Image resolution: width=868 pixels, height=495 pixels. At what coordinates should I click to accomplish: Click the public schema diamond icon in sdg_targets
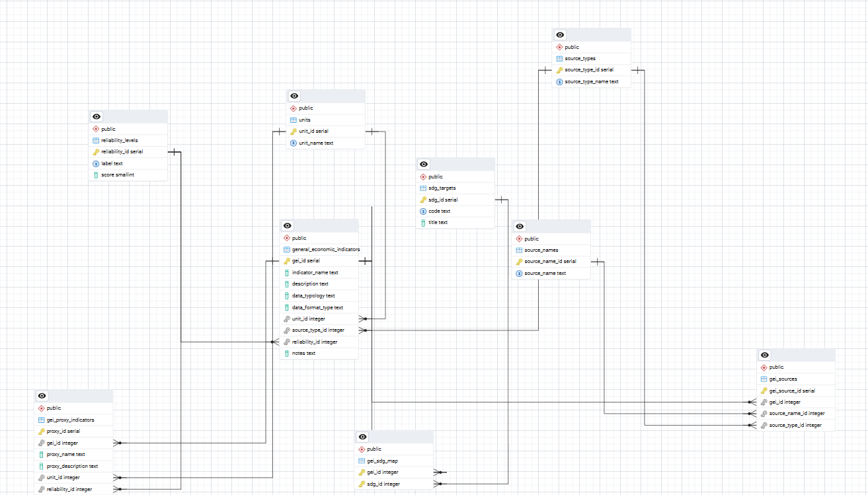422,176
